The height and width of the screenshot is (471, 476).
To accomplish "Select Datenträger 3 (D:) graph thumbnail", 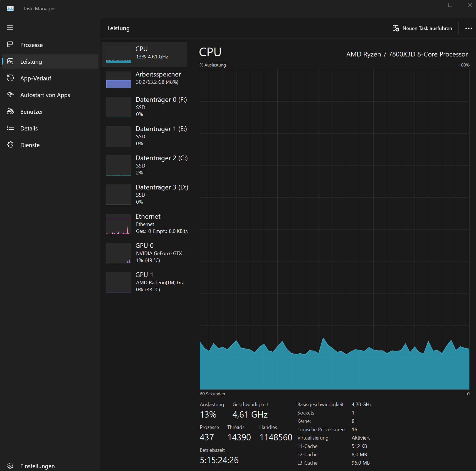I will point(119,195).
